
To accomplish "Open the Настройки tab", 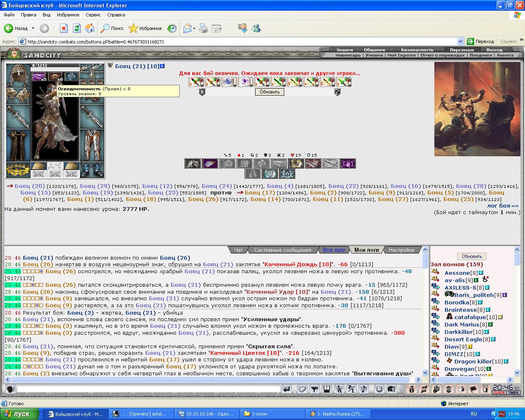I will pos(401,250).
